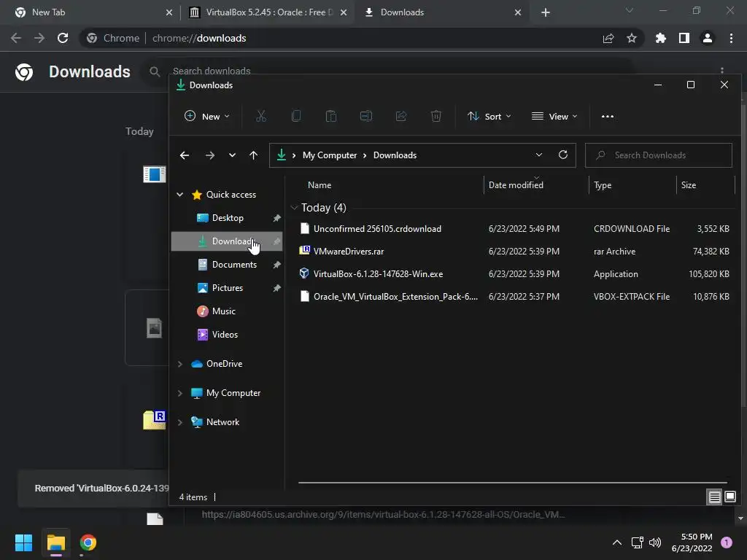
Task: Sort files by the Name column header
Action: [320, 184]
